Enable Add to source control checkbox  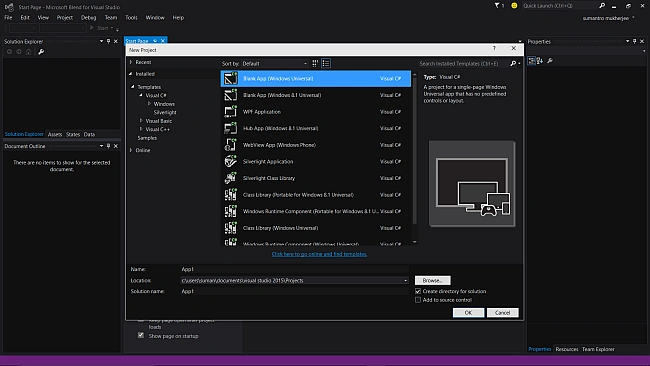418,300
